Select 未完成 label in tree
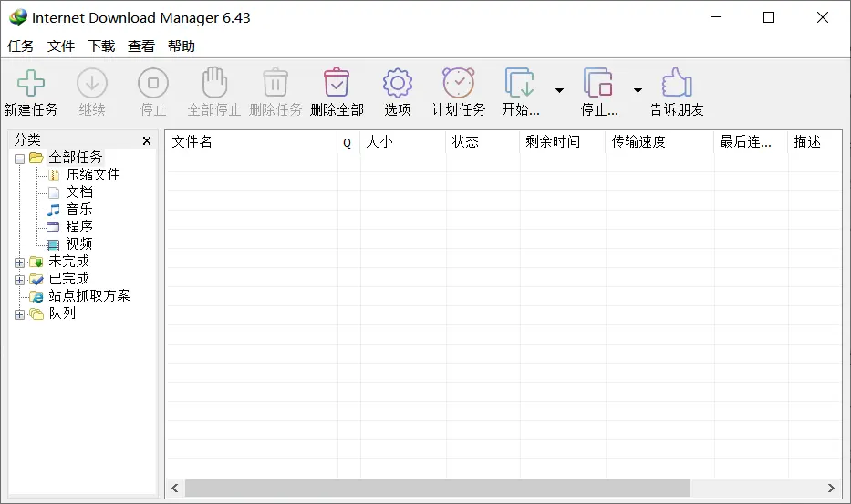The height and width of the screenshot is (504, 851). click(69, 262)
